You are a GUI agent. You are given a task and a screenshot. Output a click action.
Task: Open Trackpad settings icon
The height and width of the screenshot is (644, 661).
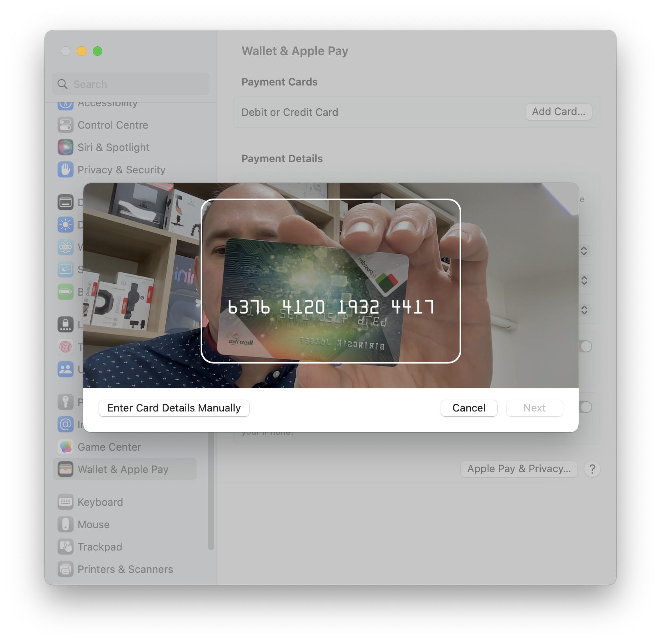coord(66,547)
